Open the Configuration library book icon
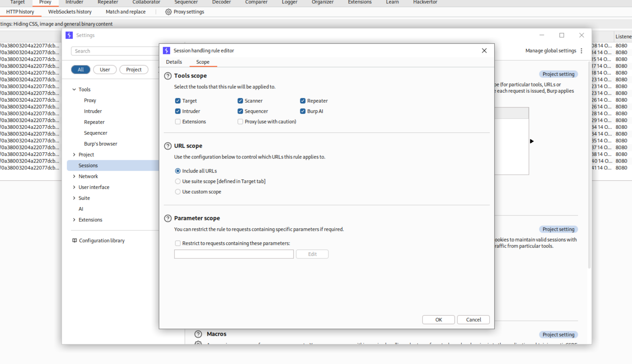 coord(75,241)
